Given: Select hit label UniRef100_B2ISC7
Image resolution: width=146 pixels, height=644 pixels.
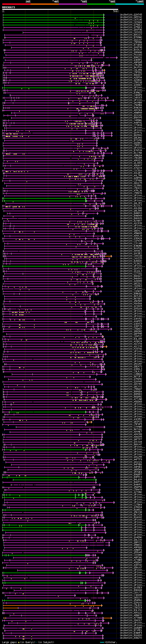Looking at the screenshot, I should click(131, 206).
